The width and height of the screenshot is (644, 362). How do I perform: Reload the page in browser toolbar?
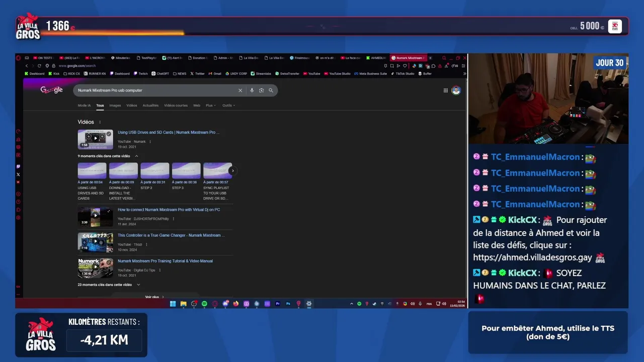click(x=39, y=66)
